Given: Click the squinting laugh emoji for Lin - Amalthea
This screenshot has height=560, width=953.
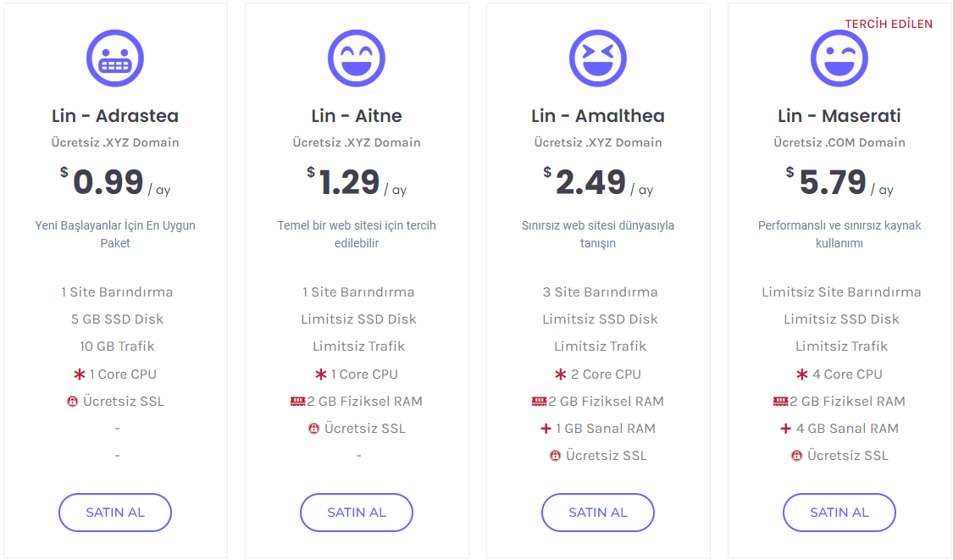Looking at the screenshot, I should (x=598, y=58).
